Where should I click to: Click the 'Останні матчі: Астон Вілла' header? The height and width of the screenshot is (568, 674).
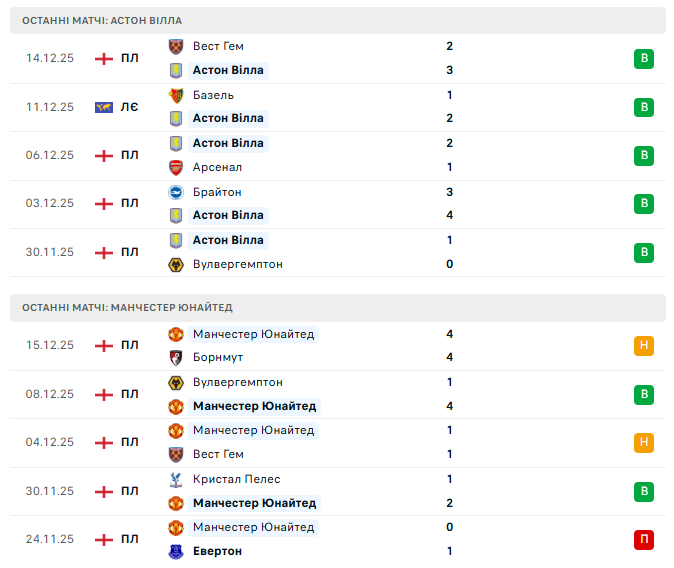[x=102, y=20]
